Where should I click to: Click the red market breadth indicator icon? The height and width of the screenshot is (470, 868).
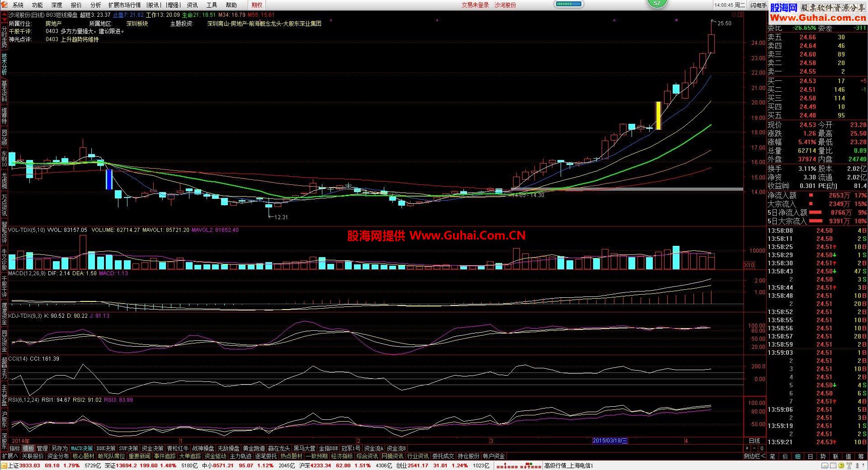click(x=518, y=465)
